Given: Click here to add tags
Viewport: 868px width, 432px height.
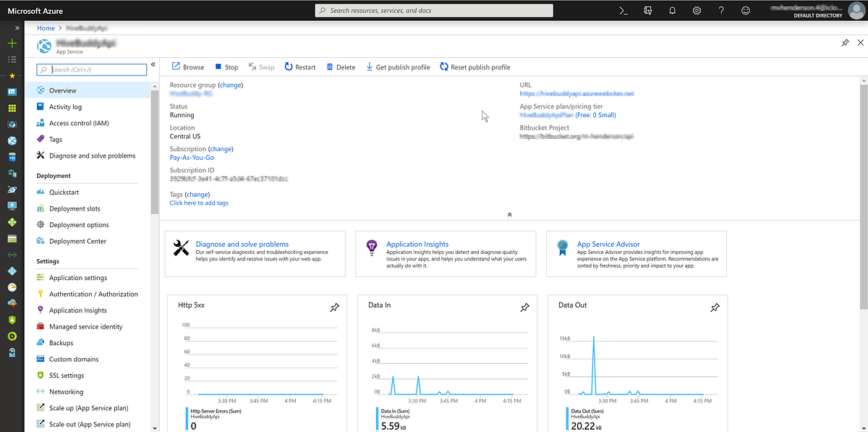Looking at the screenshot, I should click(x=198, y=203).
